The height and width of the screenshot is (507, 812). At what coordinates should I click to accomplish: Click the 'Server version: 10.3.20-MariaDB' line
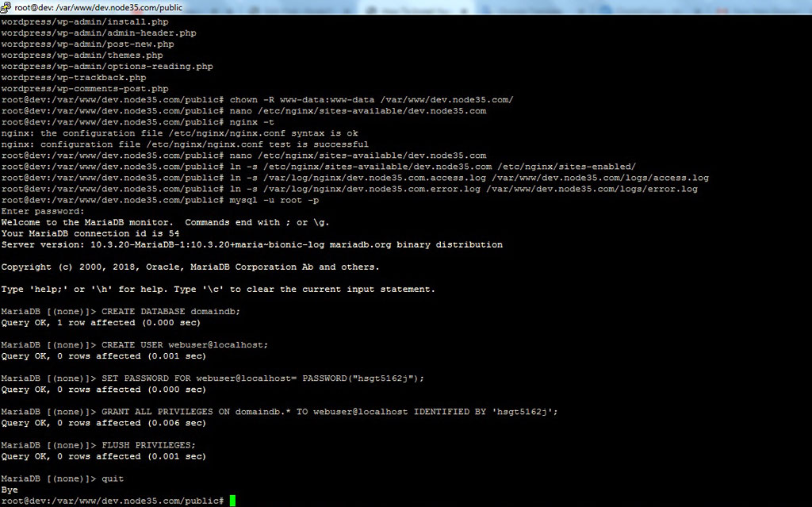(251, 244)
